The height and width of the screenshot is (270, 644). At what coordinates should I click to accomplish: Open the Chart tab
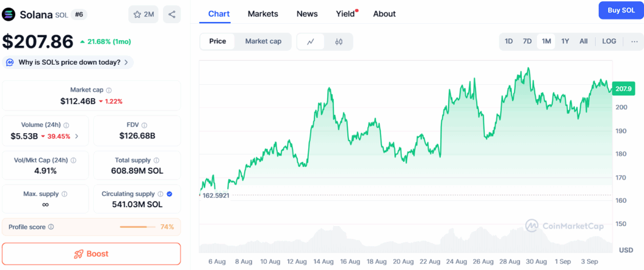[x=219, y=14]
